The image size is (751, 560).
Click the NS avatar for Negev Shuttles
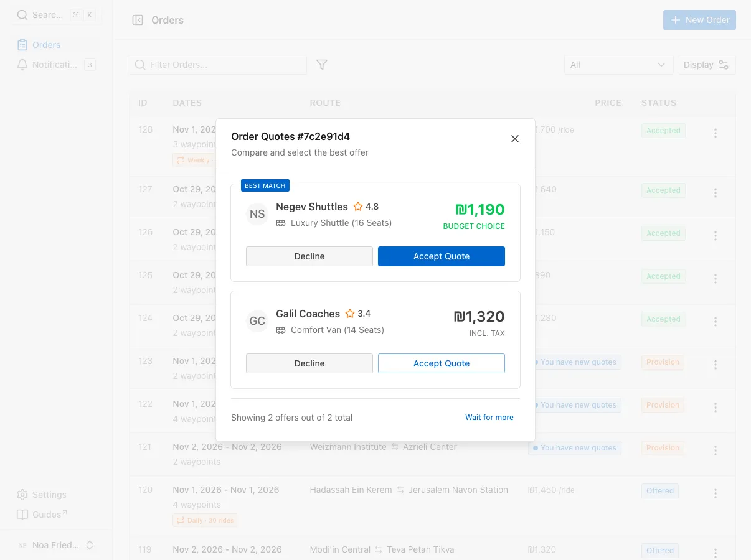[x=257, y=214]
